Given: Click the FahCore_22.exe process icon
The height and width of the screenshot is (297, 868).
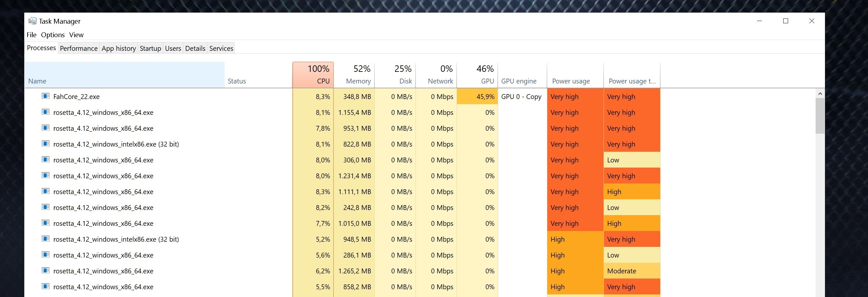Looking at the screenshot, I should pos(46,96).
